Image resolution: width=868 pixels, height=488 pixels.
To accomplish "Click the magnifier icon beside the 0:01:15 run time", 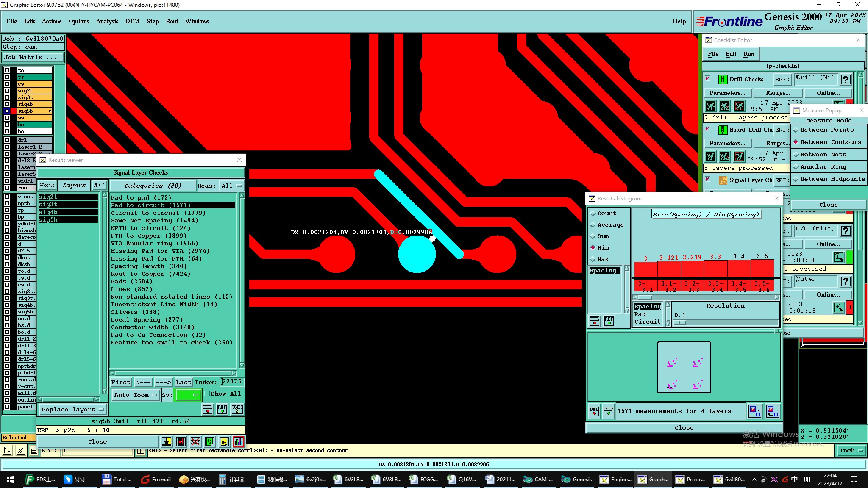I will (838, 307).
